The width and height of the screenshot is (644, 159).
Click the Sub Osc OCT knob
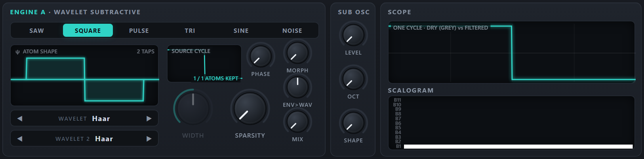(x=353, y=79)
